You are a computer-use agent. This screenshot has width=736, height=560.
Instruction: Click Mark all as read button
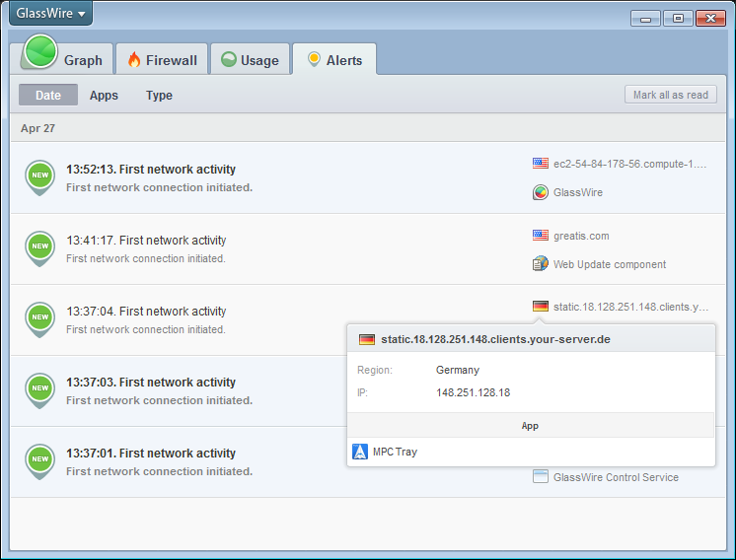[670, 95]
